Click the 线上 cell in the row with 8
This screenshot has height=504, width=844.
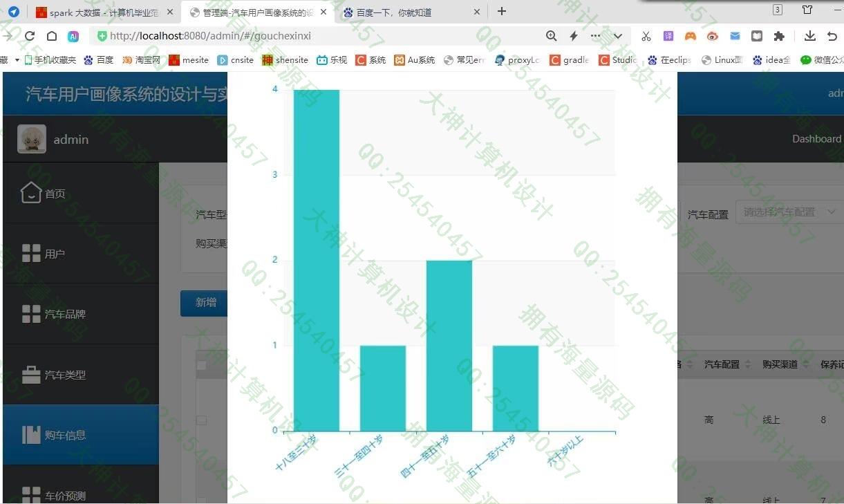pos(771,420)
